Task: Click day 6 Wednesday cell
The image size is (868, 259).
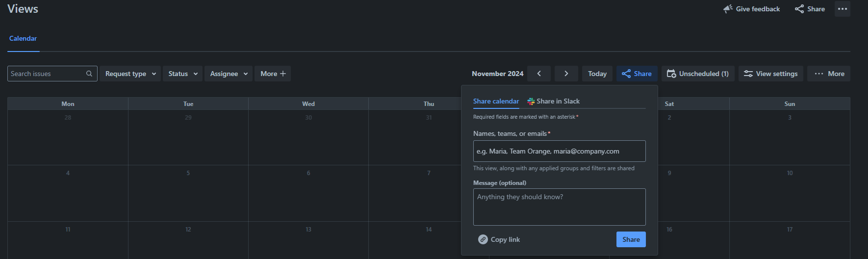Action: pyautogui.click(x=308, y=193)
